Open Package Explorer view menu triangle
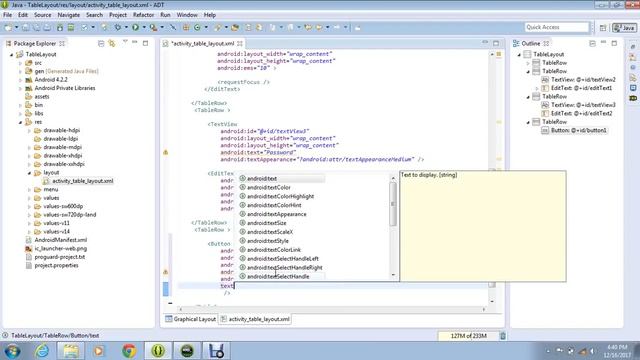The image size is (640, 360). click(x=125, y=42)
